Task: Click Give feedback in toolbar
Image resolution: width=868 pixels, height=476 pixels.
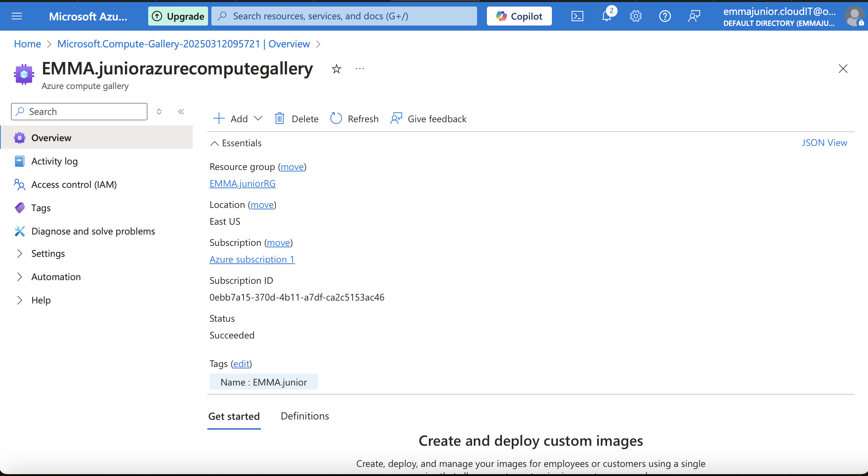Action: click(x=429, y=119)
